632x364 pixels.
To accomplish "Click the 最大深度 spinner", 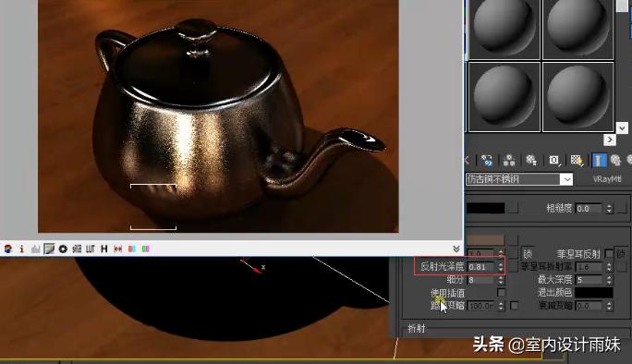I will [609, 280].
